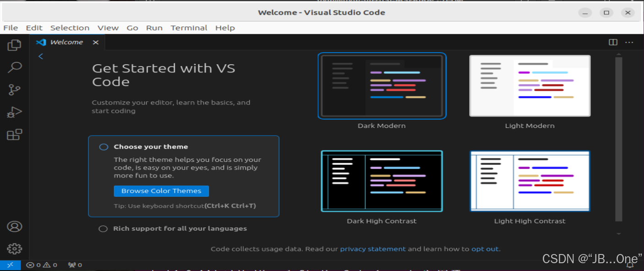This screenshot has width=644, height=271.
Task: Open the Manage gear menu
Action: tap(15, 249)
